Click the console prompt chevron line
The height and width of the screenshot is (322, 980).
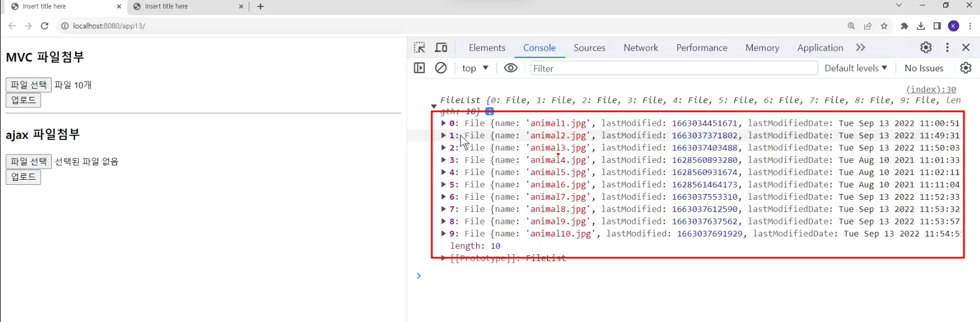419,276
